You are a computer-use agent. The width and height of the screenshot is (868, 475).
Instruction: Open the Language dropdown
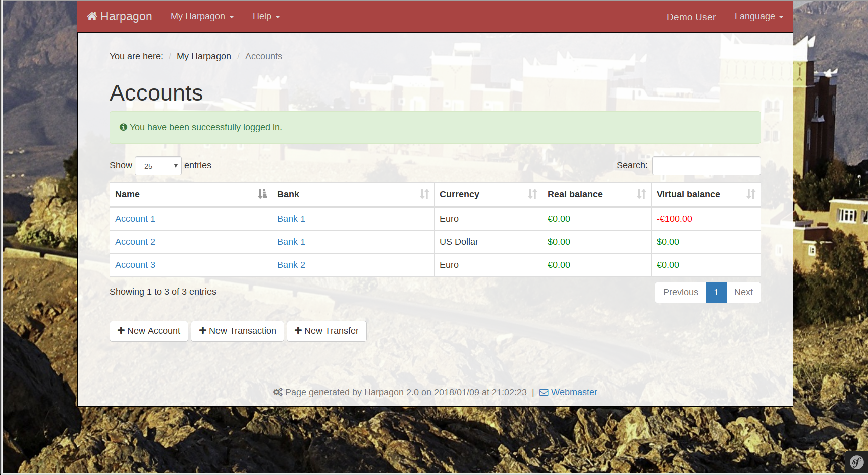pos(758,16)
